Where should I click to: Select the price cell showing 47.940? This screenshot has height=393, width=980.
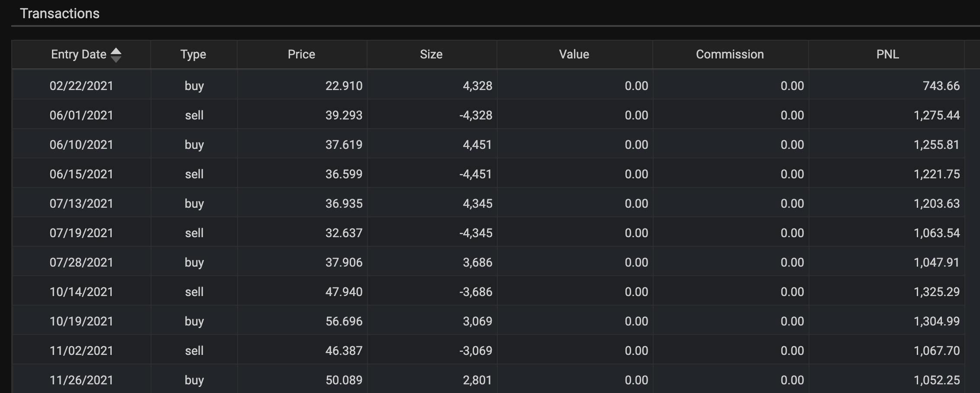(344, 292)
